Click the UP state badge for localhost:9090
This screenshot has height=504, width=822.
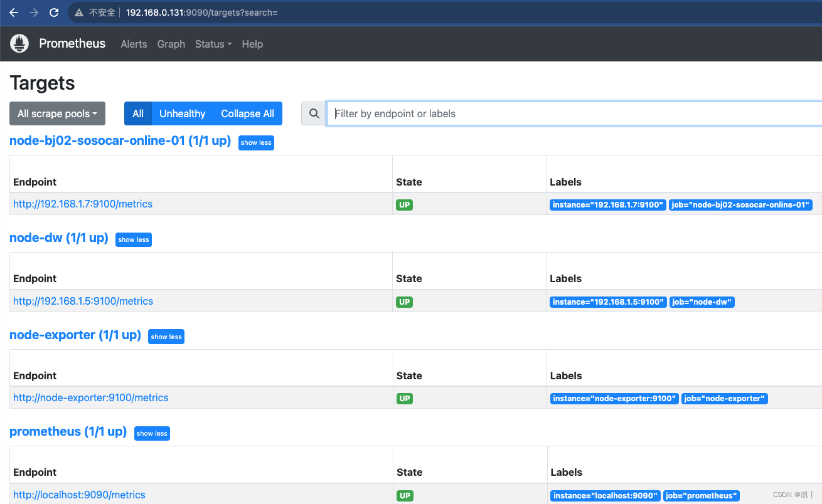point(405,496)
